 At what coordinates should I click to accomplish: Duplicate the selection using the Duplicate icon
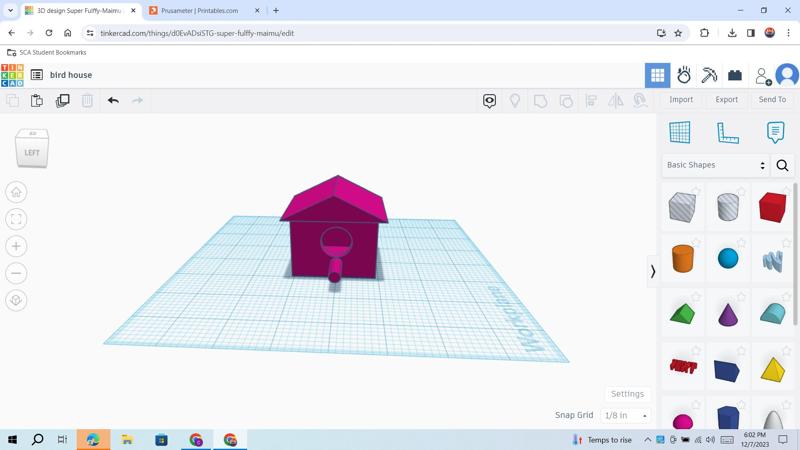click(62, 100)
